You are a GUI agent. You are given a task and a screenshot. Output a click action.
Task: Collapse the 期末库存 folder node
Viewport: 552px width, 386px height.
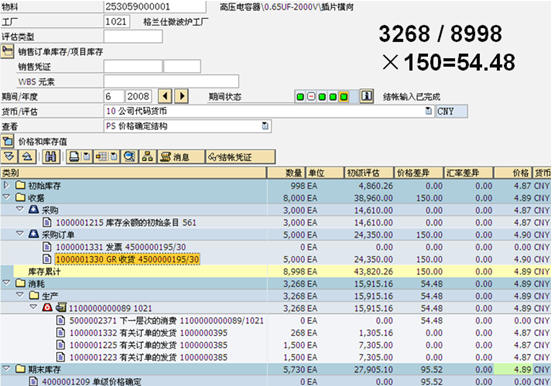tap(6, 369)
